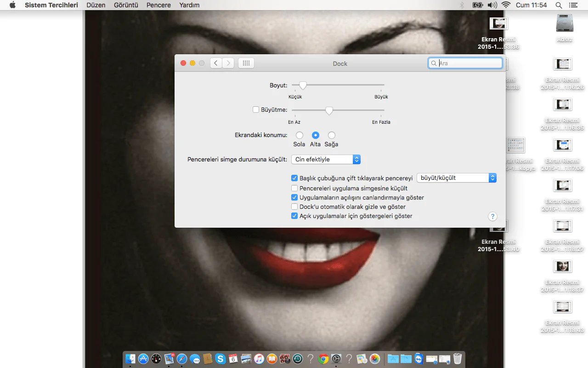The width and height of the screenshot is (588, 368).
Task: Click the show-all preferences grid icon
Action: [x=246, y=63]
